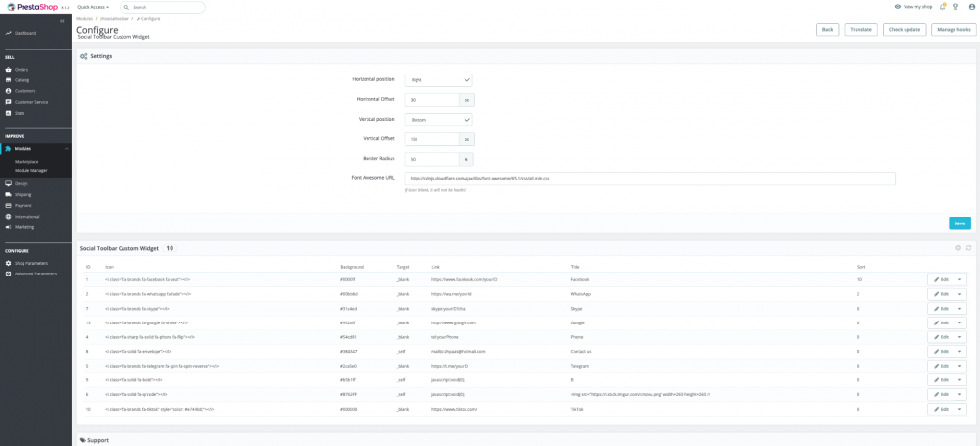The height and width of the screenshot is (446, 980).
Task: Expand actions arrow for Google row
Action: click(x=959, y=322)
